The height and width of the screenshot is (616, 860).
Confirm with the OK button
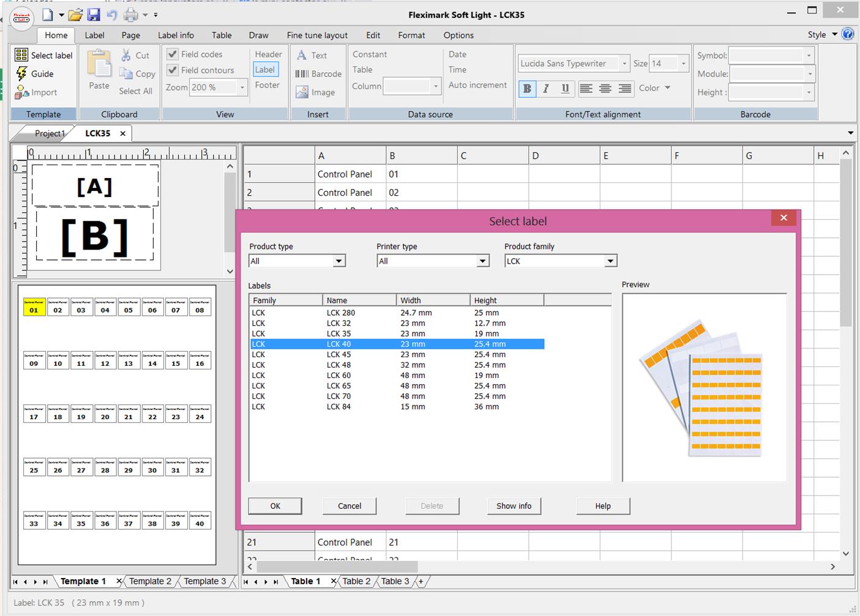pos(275,506)
